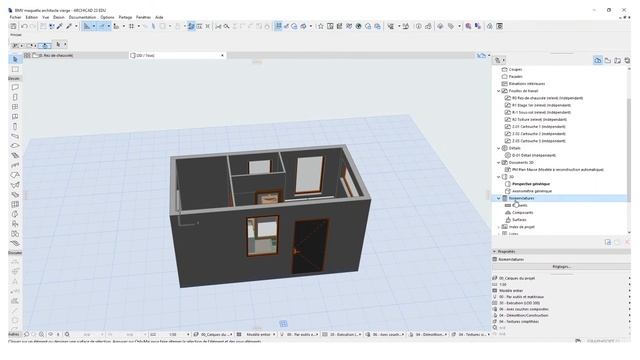This screenshot has height=360, width=640.
Task: Toggle snap guides and points
Action: (x=102, y=26)
